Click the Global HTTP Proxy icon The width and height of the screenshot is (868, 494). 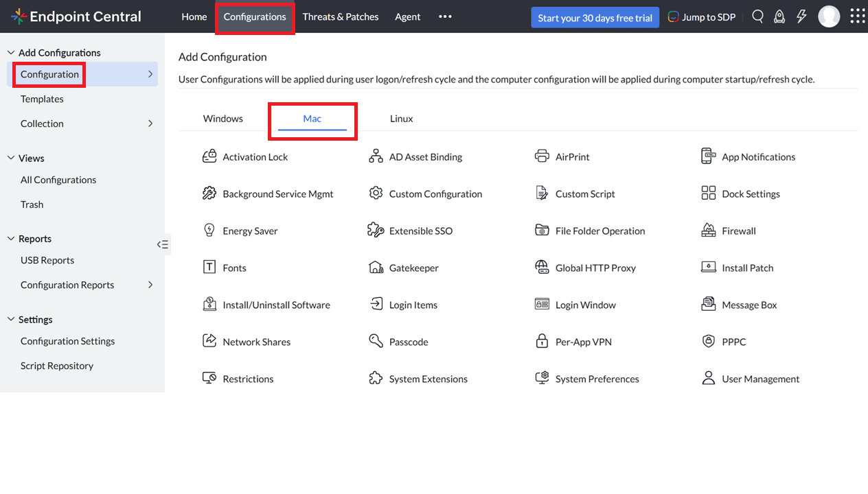pyautogui.click(x=542, y=268)
